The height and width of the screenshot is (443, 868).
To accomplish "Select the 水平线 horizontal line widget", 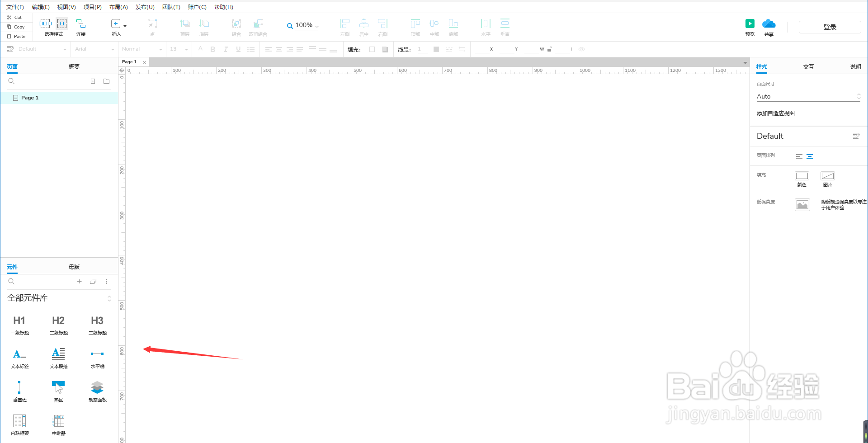I will point(97,358).
